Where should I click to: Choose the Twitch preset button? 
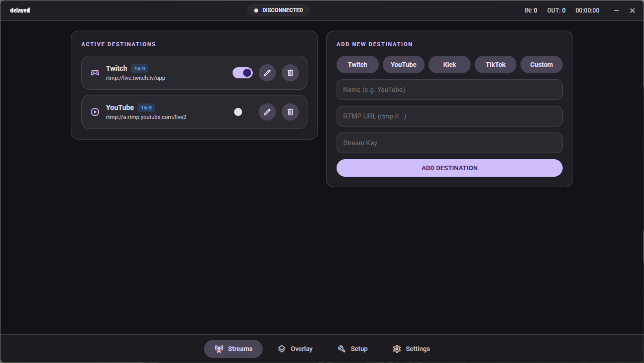(x=358, y=65)
